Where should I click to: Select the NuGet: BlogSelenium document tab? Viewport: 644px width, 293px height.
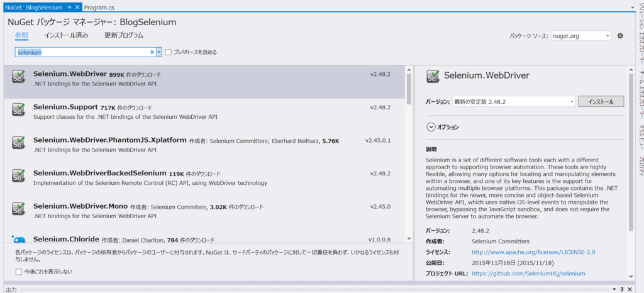click(x=34, y=8)
